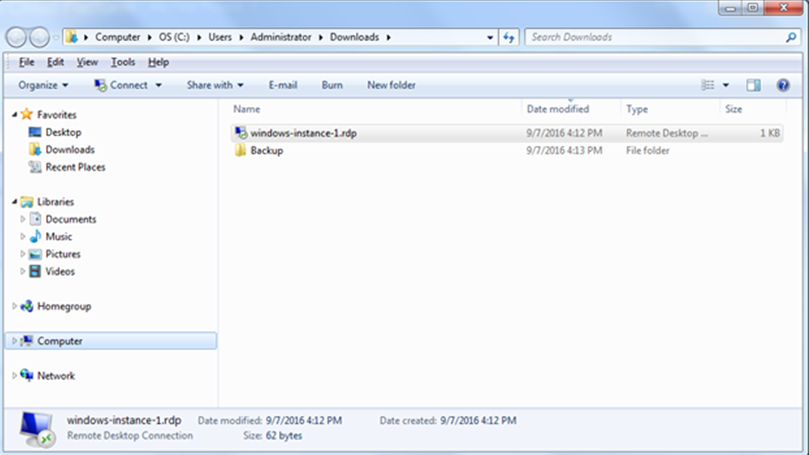The image size is (809, 455).
Task: Expand the Network node
Action: point(14,375)
